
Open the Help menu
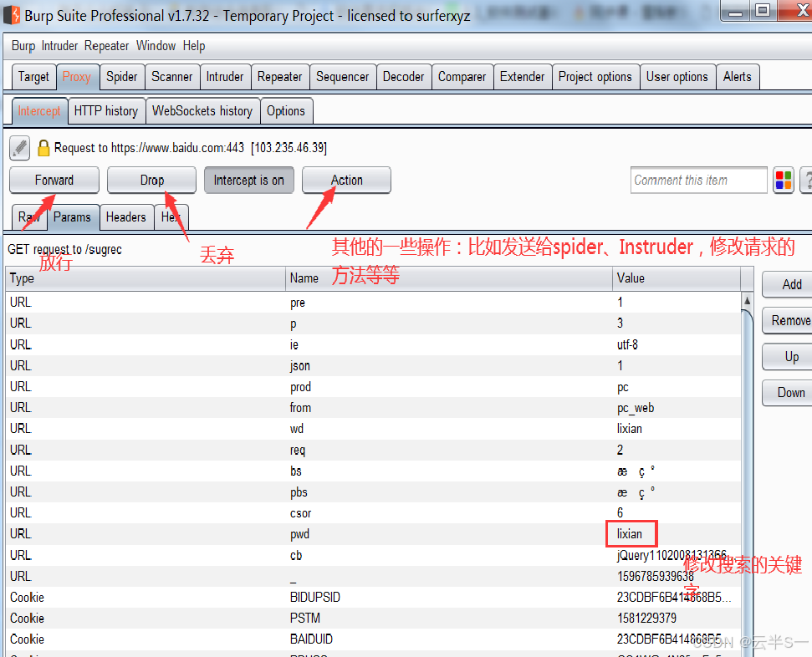click(194, 46)
